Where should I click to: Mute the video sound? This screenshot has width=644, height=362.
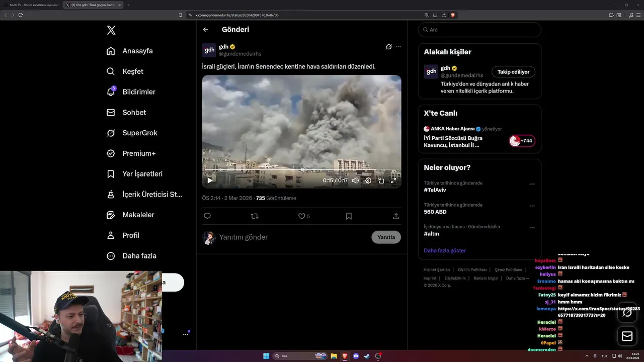(355, 180)
